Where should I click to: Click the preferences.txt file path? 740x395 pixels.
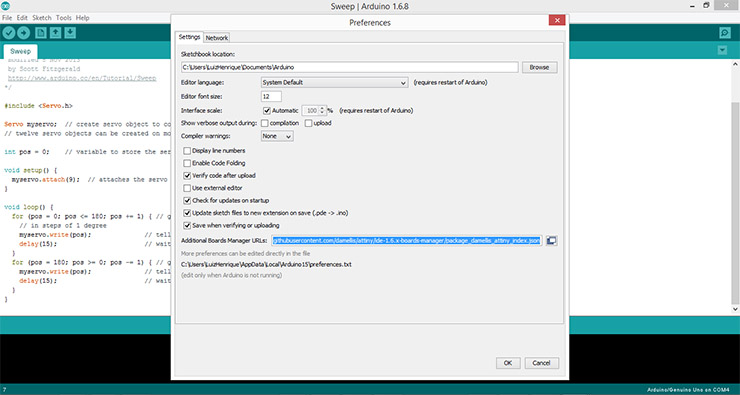(x=266, y=265)
